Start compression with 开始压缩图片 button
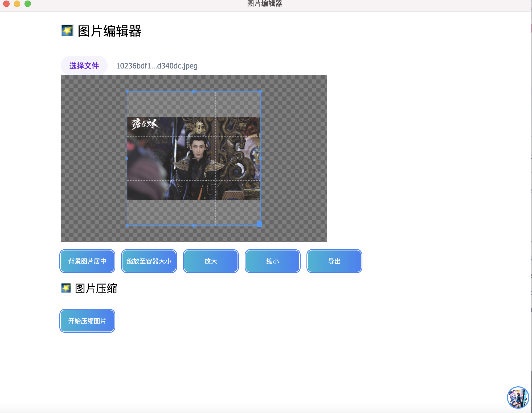The height and width of the screenshot is (413, 532). pyautogui.click(x=87, y=321)
